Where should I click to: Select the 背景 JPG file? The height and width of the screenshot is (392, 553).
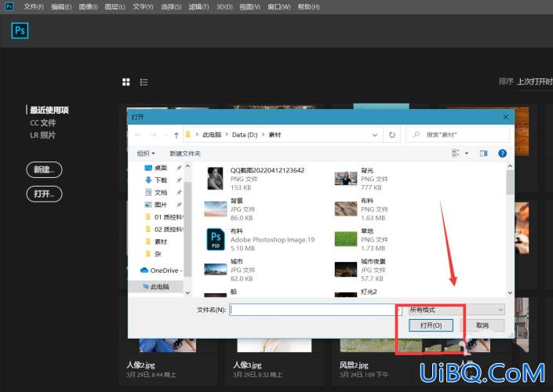coord(229,209)
